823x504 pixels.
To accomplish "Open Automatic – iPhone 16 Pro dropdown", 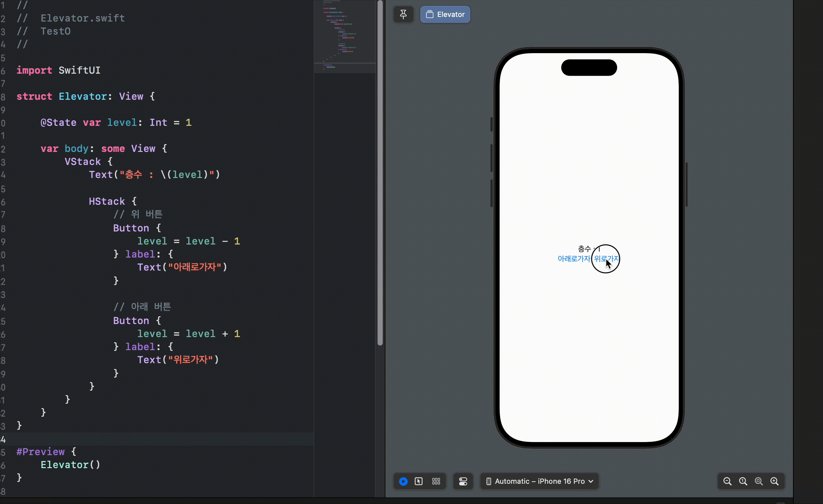I will (539, 481).
